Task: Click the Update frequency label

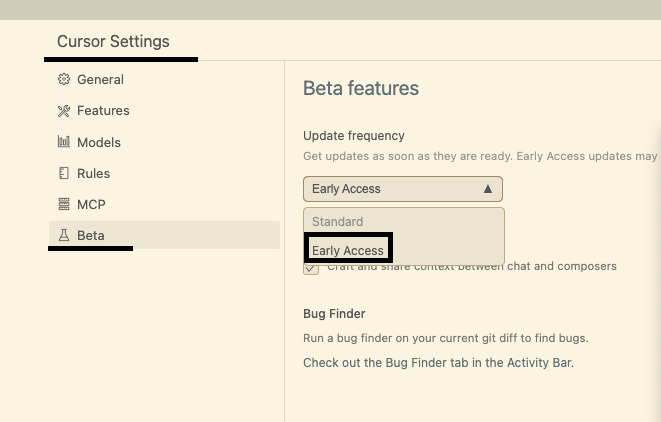Action: coord(354,136)
